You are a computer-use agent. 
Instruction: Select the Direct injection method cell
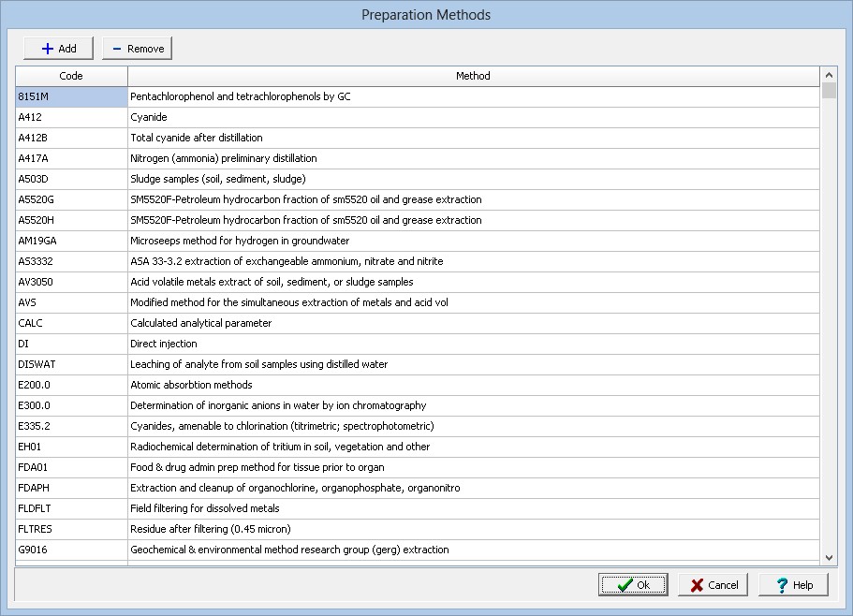click(x=473, y=344)
